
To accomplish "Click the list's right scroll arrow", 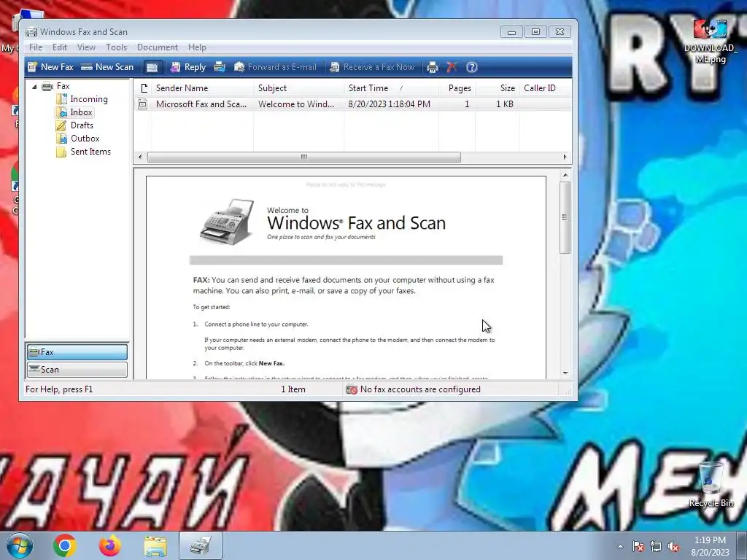I will [565, 157].
